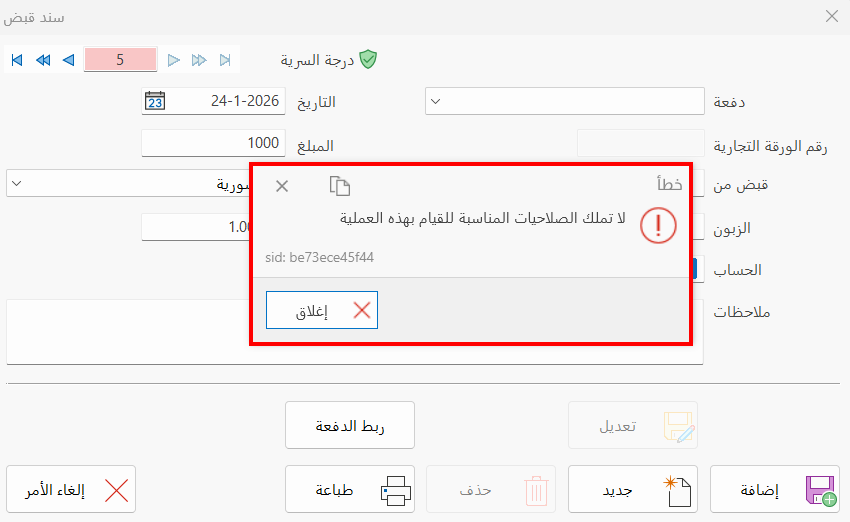Click the إلغاء الأمر cancel button

[71, 489]
